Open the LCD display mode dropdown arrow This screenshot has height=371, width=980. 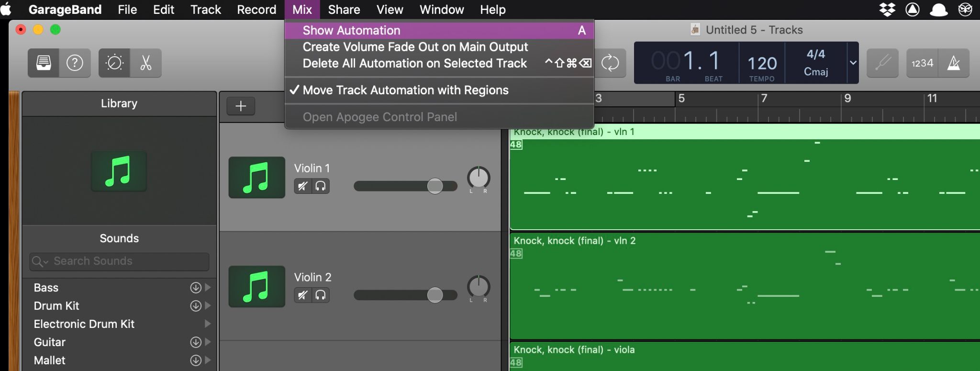click(x=853, y=63)
